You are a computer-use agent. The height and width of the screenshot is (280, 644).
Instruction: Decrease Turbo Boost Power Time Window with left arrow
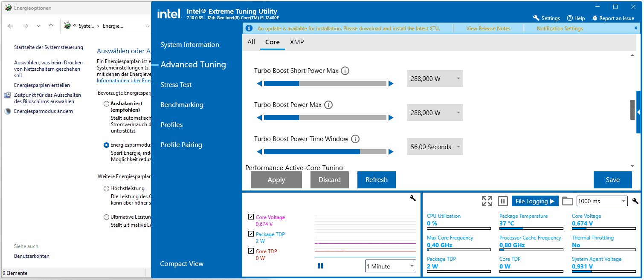[x=259, y=152]
